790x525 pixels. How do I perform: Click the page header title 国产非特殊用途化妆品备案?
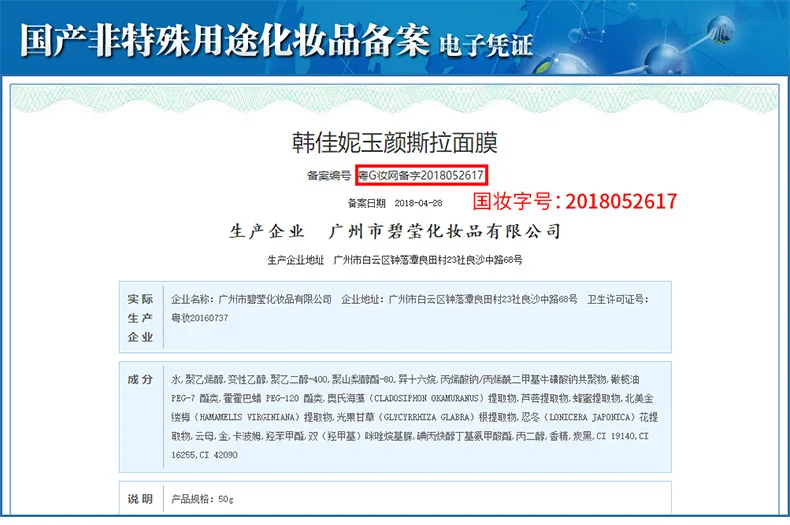pyautogui.click(x=225, y=40)
